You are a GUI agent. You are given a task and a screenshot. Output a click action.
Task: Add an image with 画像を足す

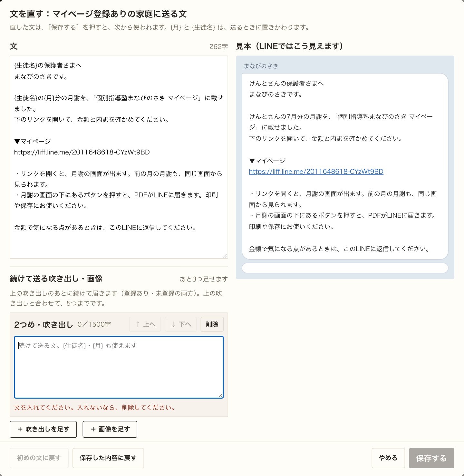[110, 429]
